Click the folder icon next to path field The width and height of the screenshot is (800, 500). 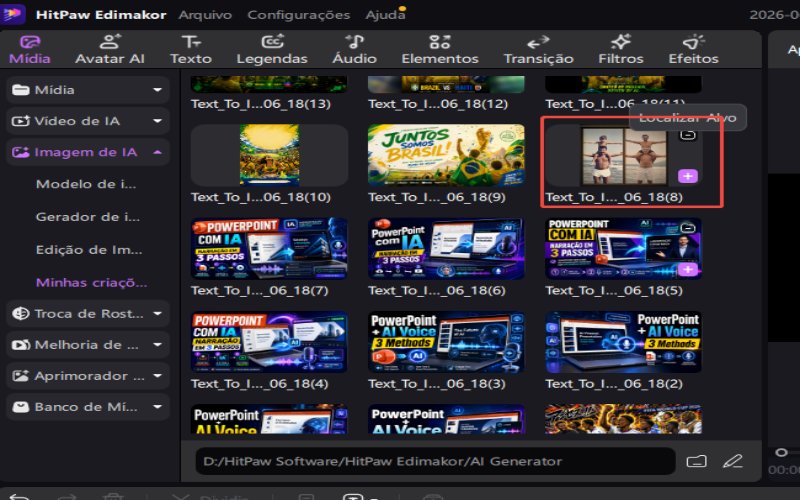point(696,461)
